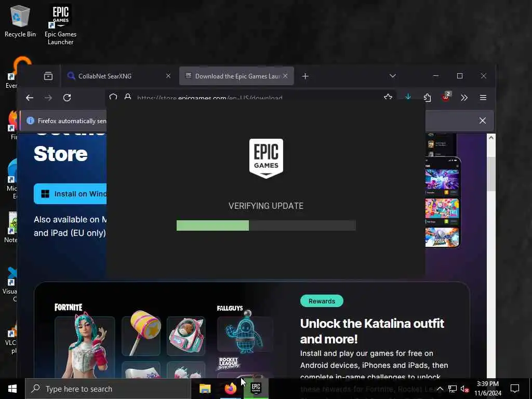Select the Download the Epic Games Launcher tab
Screen dimensions: 532x399
[x=236, y=76]
